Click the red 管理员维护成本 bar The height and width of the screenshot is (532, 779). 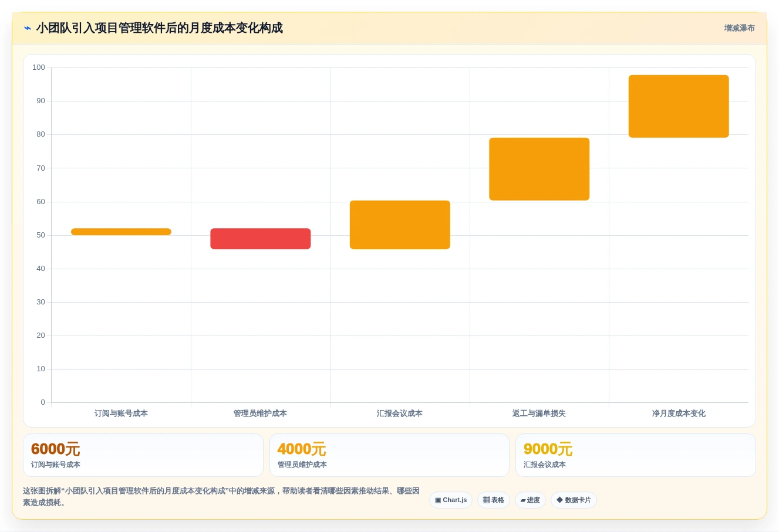pos(261,239)
